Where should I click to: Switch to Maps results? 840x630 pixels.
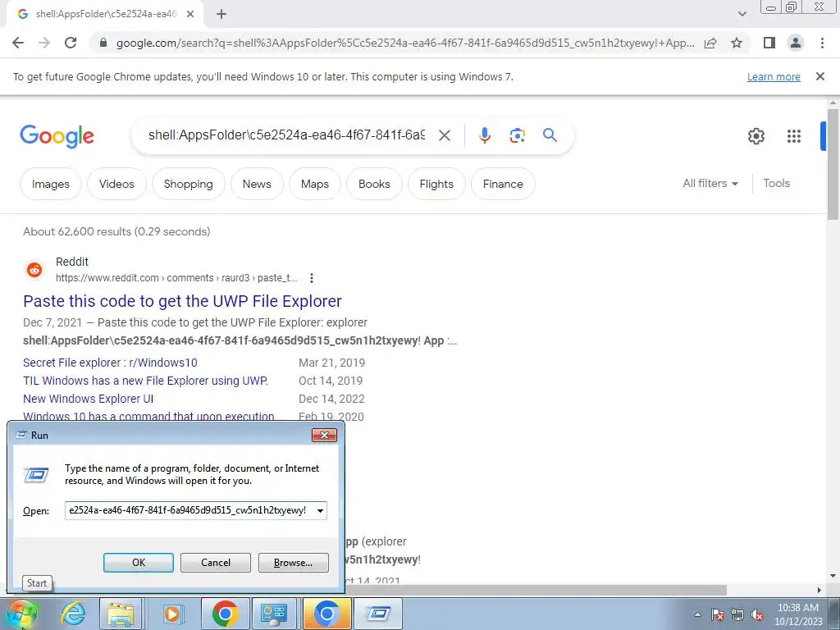tap(314, 184)
